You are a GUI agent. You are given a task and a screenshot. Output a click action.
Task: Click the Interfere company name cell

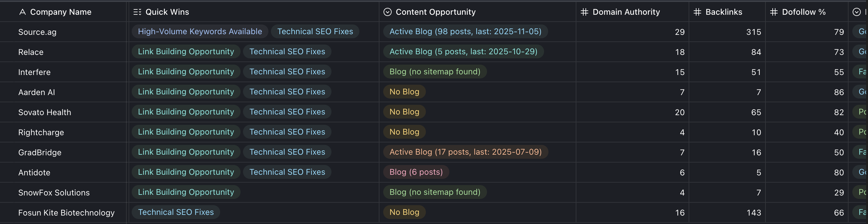(34, 72)
